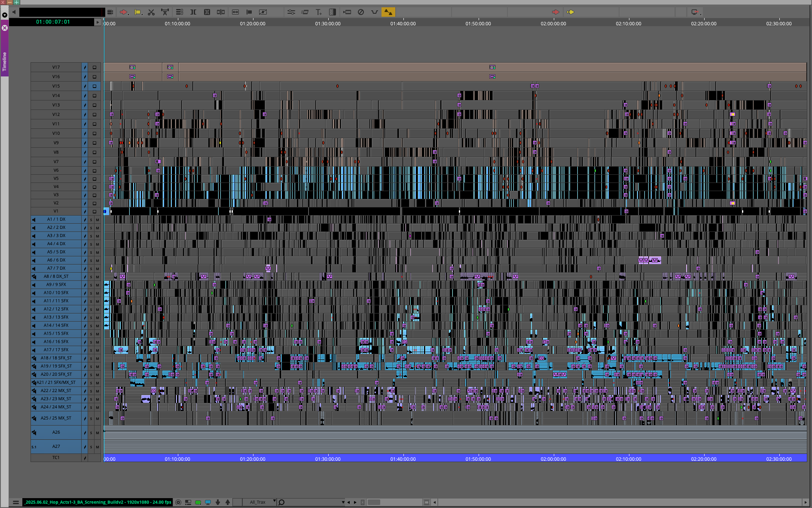
Task: Click the Lift trophy-shaped icon
Action: pyautogui.click(x=165, y=12)
